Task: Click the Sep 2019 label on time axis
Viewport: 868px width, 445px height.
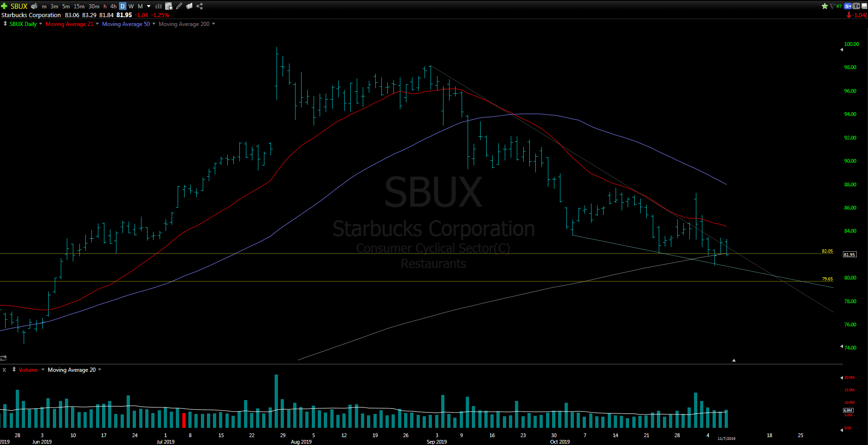Action: tap(437, 442)
